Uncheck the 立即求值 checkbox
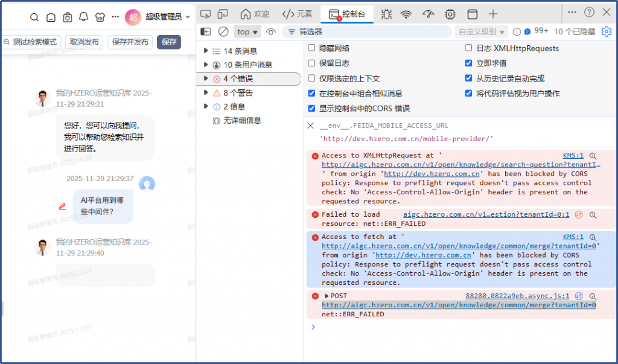Viewport: 618px width, 364px height. tap(469, 63)
